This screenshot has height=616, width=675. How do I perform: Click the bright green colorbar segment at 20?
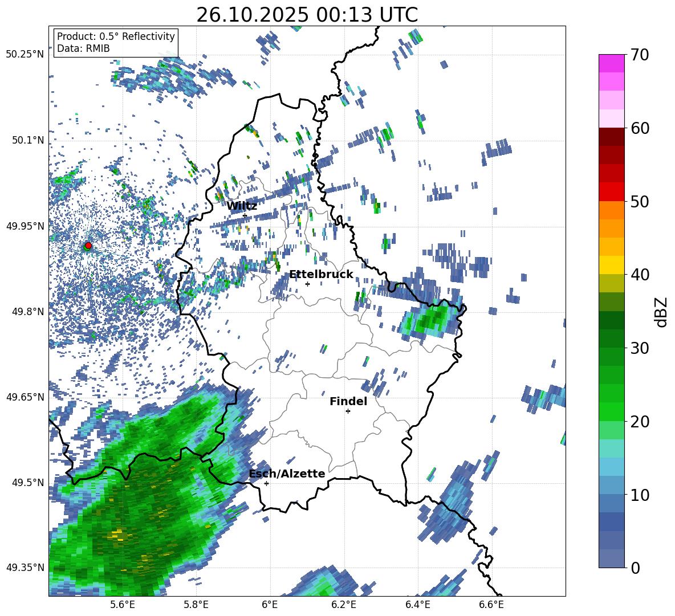[612, 411]
